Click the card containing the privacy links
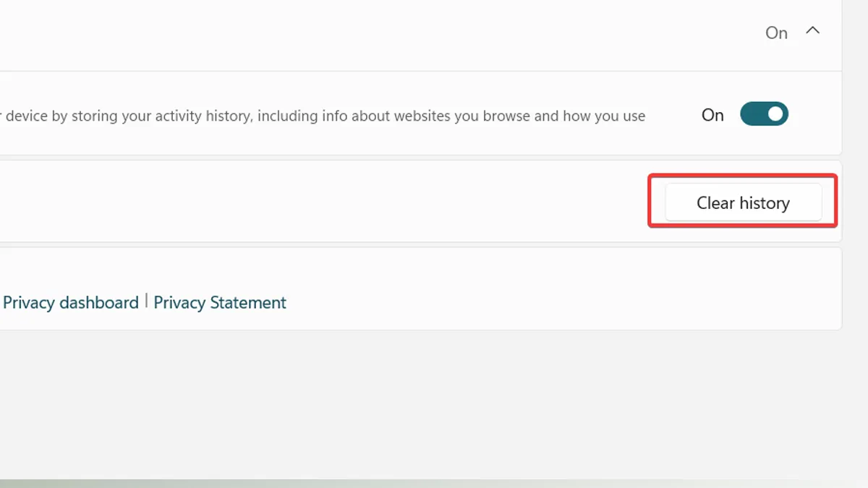The height and width of the screenshot is (488, 868). pos(506,289)
